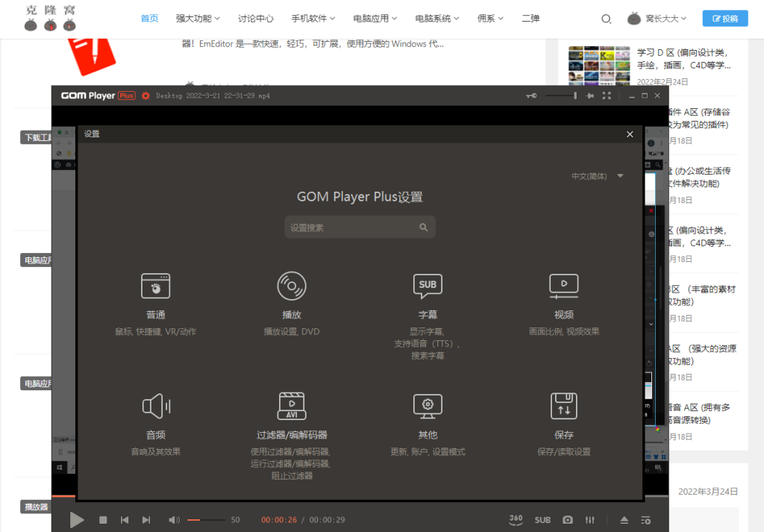Open the 保存 save settings category
Screen dimensions: 764x532
564,425
